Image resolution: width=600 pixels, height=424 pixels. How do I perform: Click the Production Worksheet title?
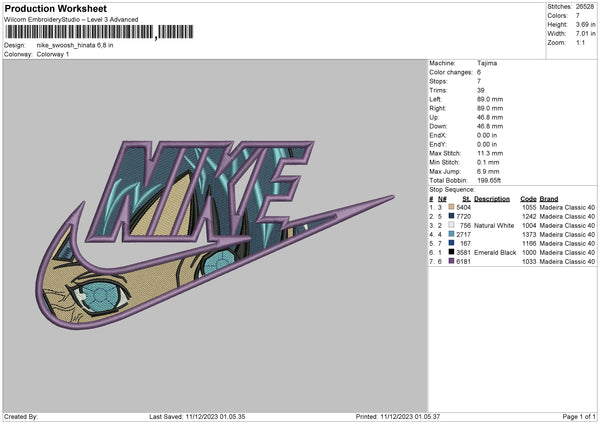tap(47, 7)
